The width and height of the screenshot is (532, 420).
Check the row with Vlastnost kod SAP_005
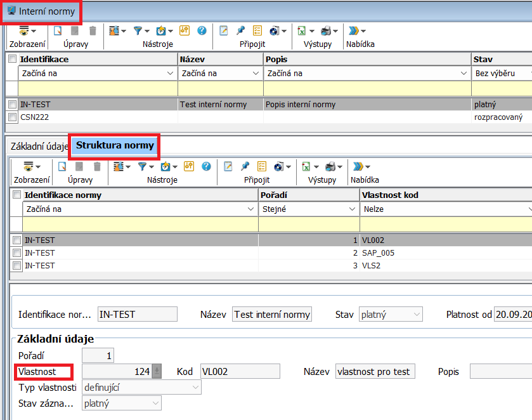coord(16,253)
